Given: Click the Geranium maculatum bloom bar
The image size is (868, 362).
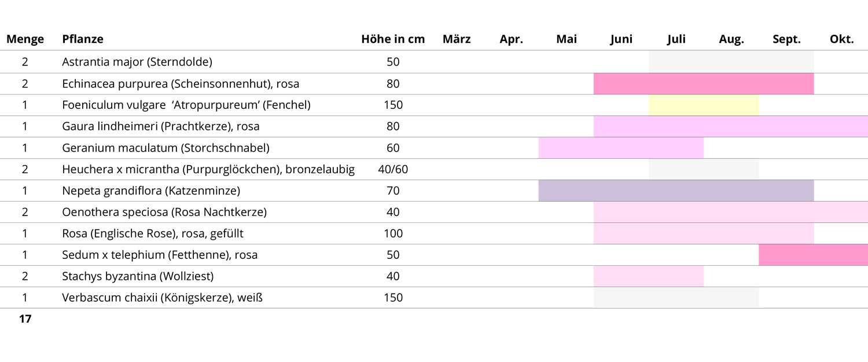Looking at the screenshot, I should point(621,148).
